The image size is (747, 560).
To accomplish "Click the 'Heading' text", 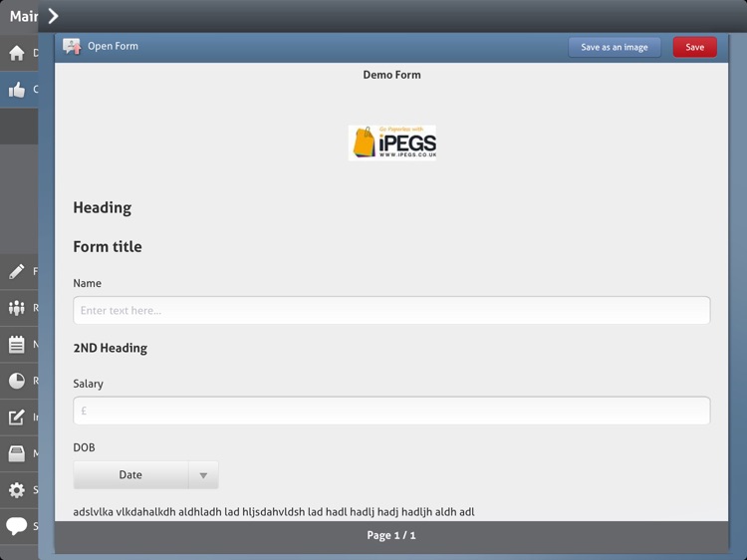I will coord(102,208).
